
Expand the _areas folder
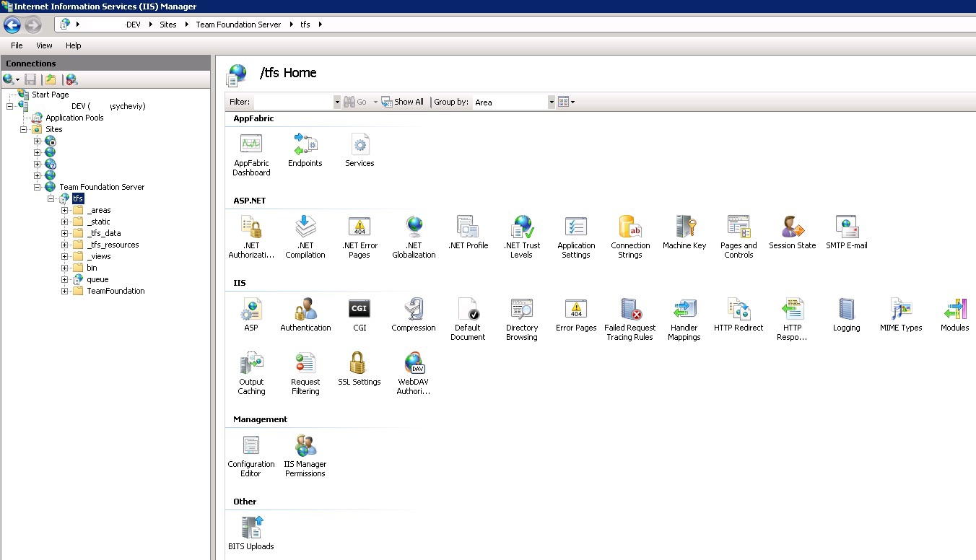coord(64,210)
